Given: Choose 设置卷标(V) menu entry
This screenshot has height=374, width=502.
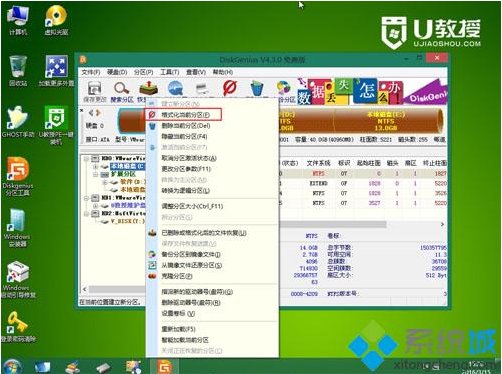Looking at the screenshot, I should pos(212,314).
